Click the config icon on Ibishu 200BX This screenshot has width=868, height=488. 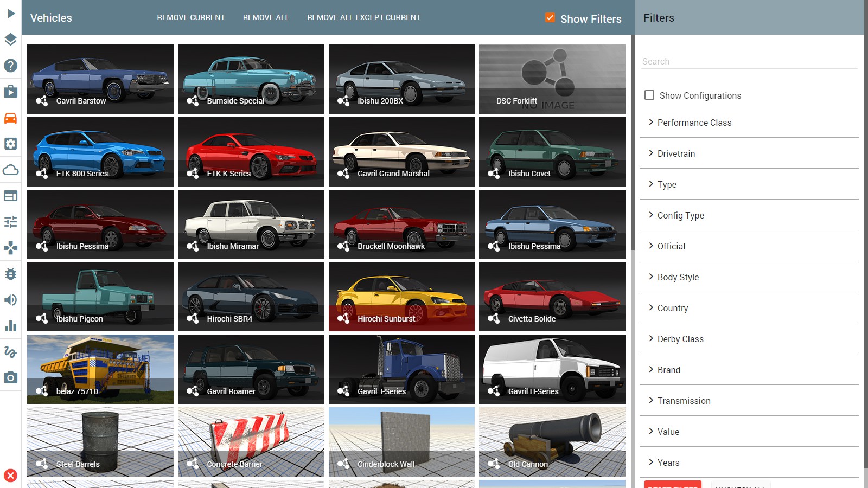[x=343, y=100]
